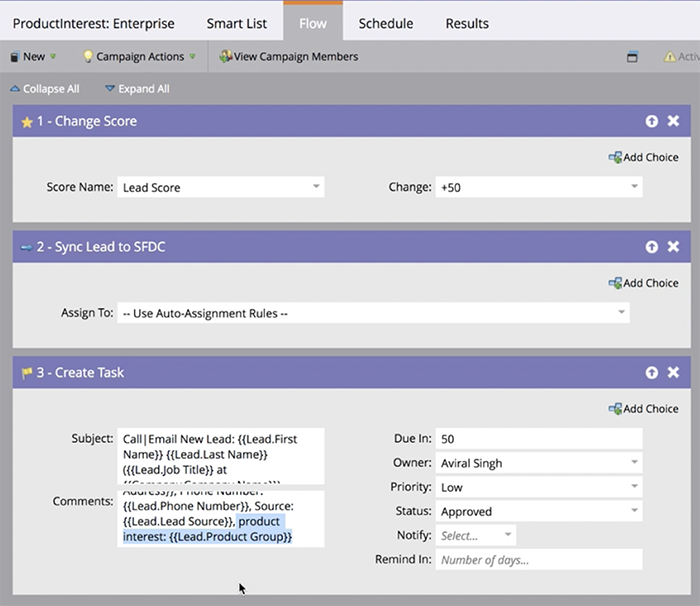700x606 pixels.
Task: Click the New item icon in toolbar
Action: pos(15,57)
